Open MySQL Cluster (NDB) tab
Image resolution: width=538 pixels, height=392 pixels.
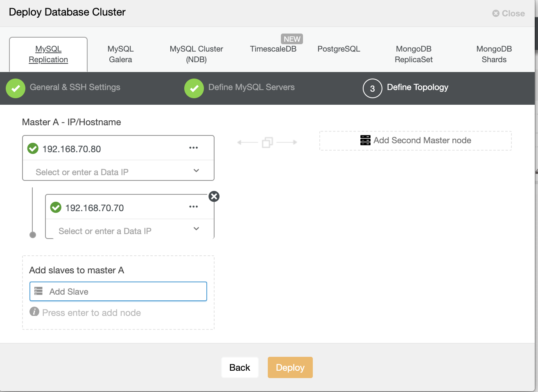pos(197,54)
